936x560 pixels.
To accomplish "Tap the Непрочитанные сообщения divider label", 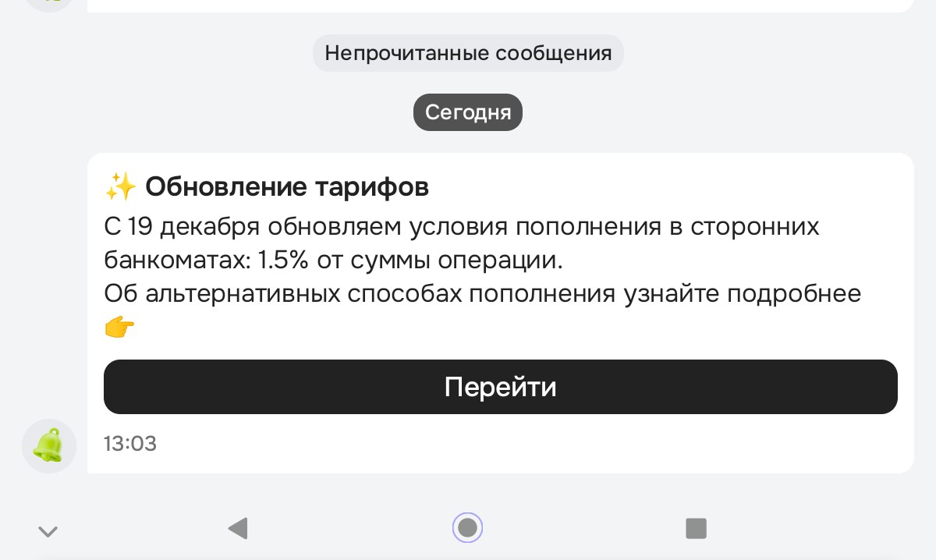I will [x=468, y=53].
